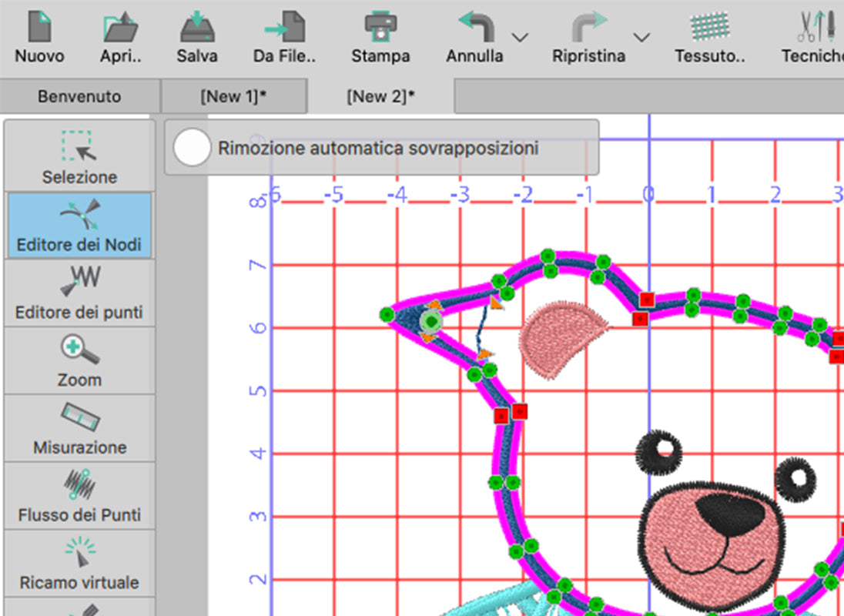Open the Tessuto fabric settings
This screenshot has width=844, height=616.
click(709, 28)
